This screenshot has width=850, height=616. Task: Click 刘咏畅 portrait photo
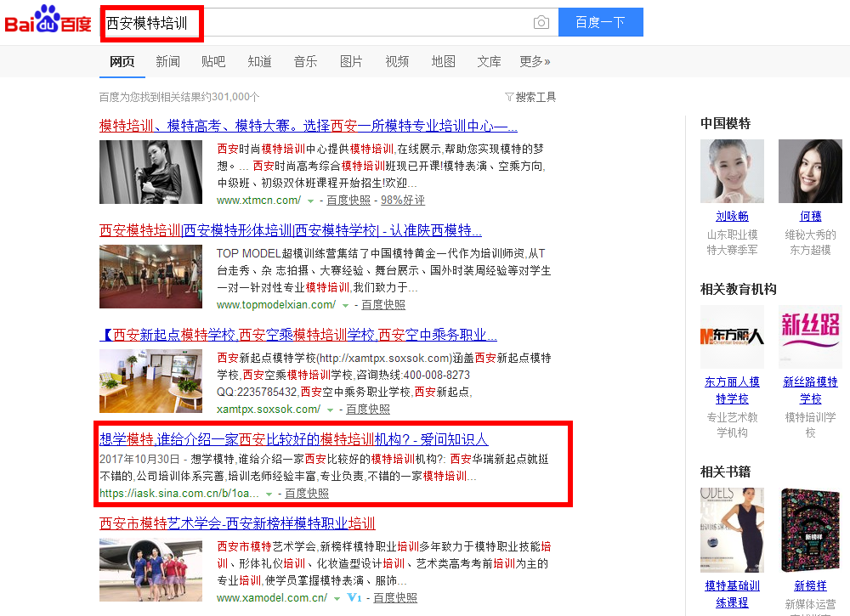732,171
